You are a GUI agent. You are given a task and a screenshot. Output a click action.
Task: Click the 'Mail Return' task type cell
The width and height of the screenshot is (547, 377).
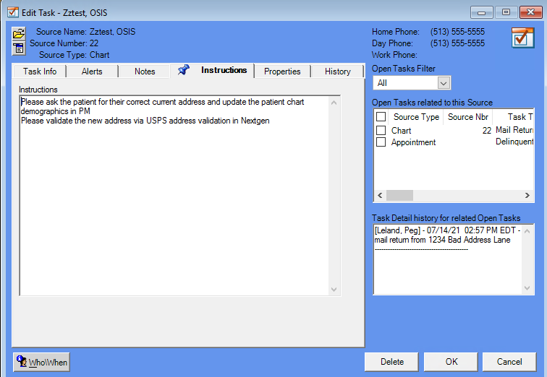[515, 130]
